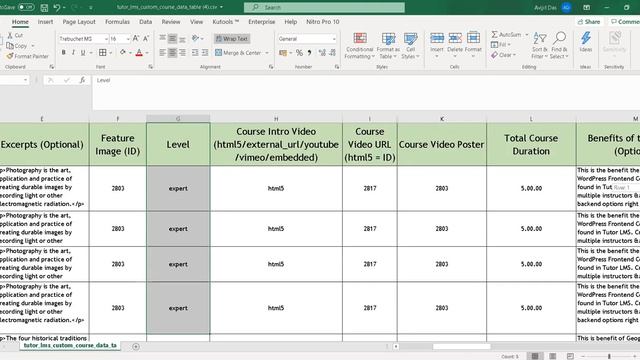The image size is (640, 360).
Task: Apply Underline formatting
Action: pyautogui.click(x=83, y=53)
